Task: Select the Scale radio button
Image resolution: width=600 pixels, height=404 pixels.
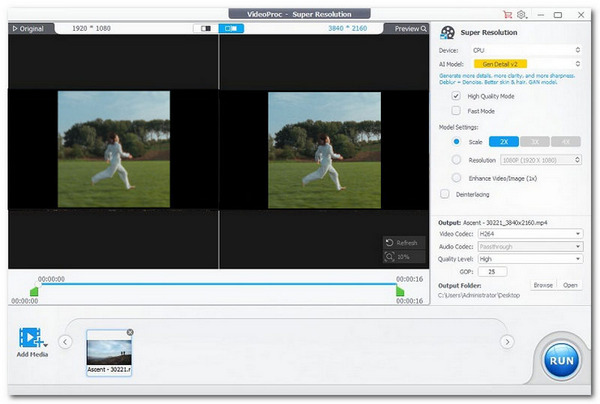Action: 456,142
